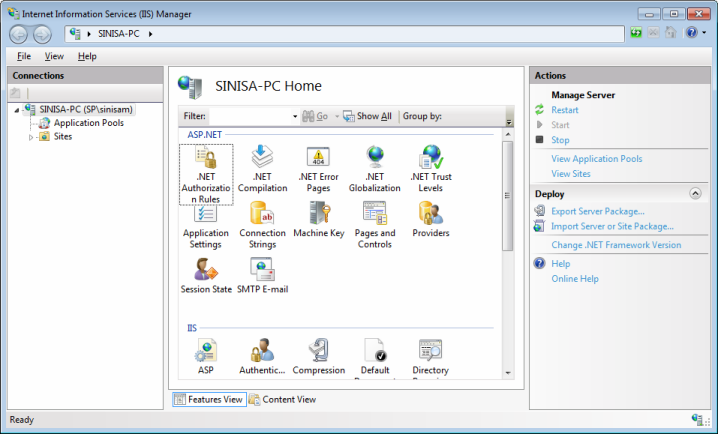Click Show All filter button
The height and width of the screenshot is (435, 718).
point(368,116)
